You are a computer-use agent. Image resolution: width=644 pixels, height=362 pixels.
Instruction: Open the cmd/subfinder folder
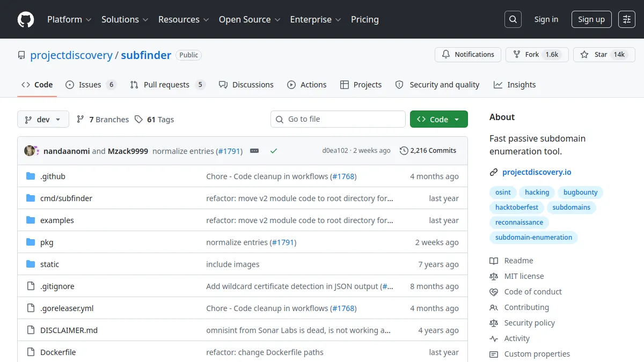(x=66, y=198)
